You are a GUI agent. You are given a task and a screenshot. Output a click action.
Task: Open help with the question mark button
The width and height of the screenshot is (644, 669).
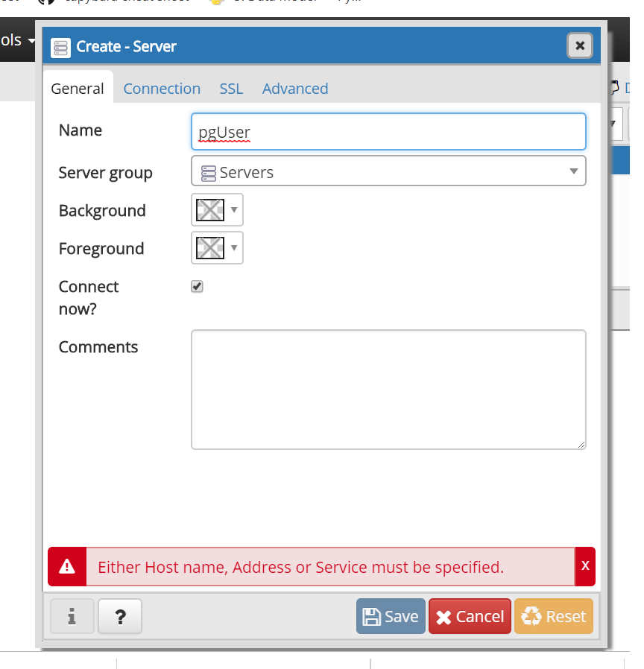120,616
